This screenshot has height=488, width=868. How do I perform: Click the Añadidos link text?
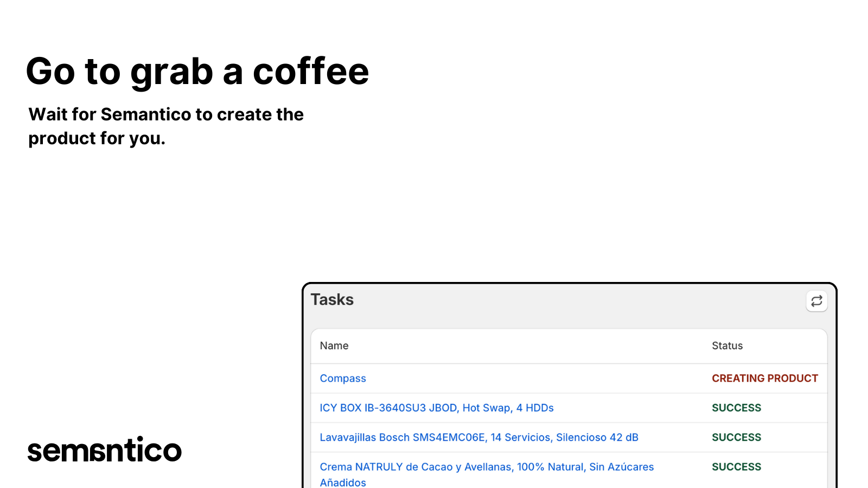[x=342, y=482]
